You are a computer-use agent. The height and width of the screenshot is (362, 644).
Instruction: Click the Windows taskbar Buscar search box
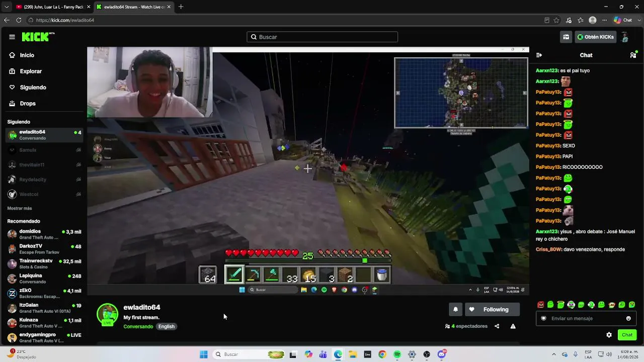click(x=250, y=354)
